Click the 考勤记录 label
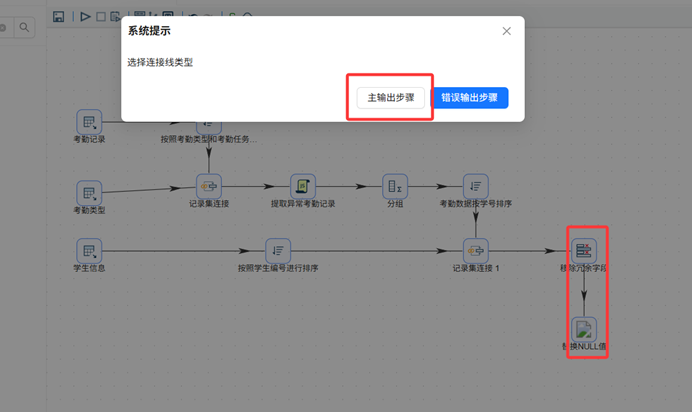 89,139
